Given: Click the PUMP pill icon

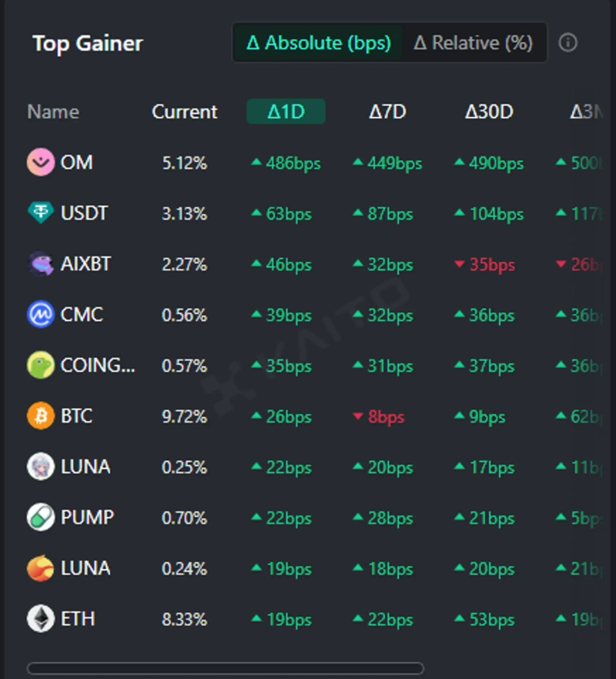Looking at the screenshot, I should (41, 518).
